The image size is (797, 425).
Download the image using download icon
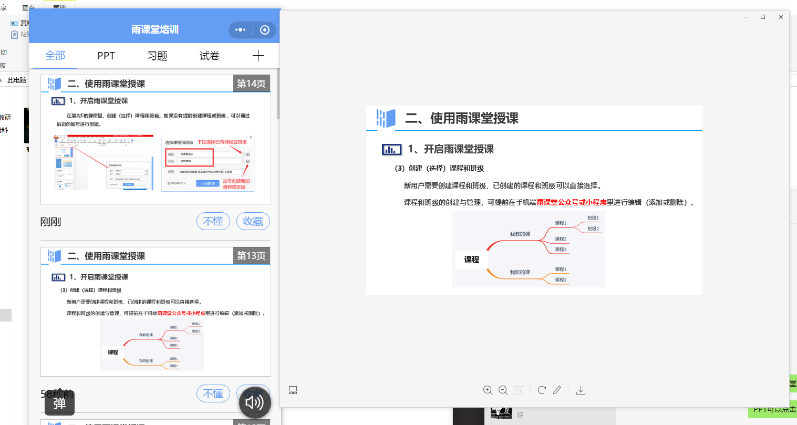[580, 390]
